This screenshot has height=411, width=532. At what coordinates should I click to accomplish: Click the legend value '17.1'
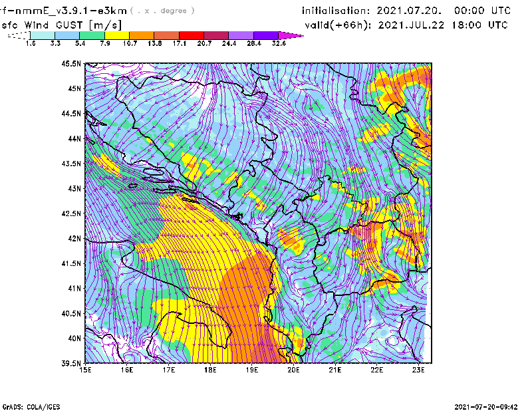(180, 43)
